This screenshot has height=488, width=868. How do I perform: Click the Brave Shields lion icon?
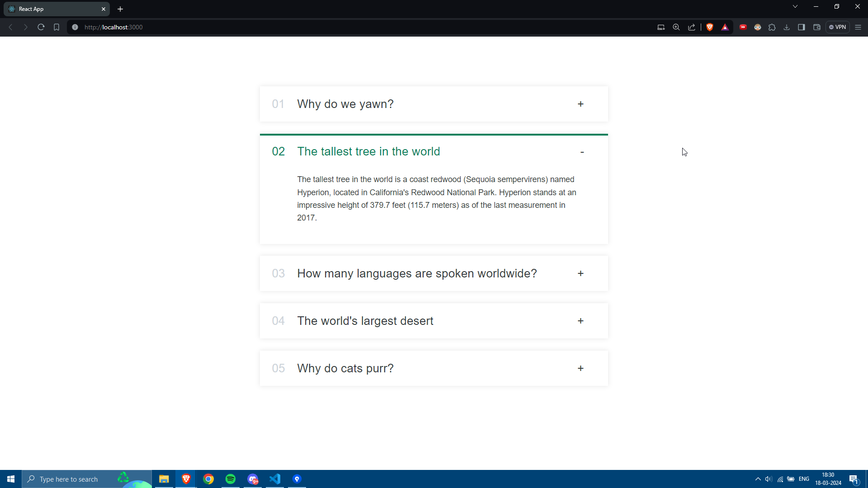(710, 27)
